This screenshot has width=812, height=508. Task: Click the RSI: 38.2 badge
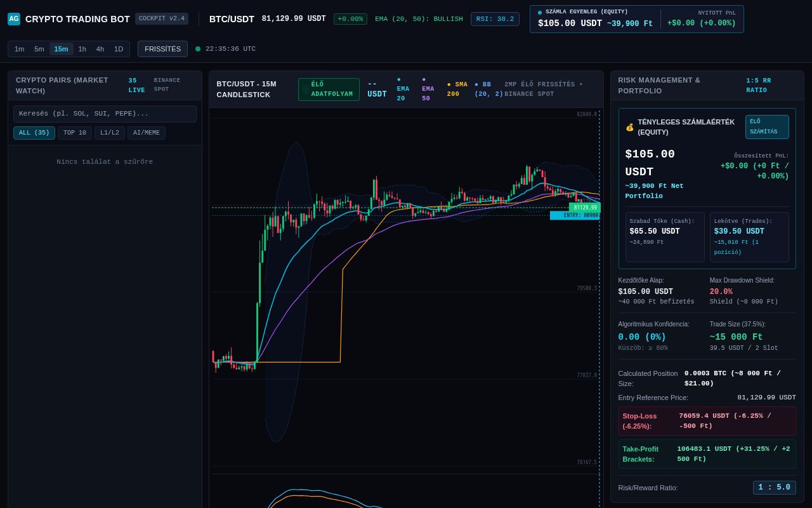point(495,19)
